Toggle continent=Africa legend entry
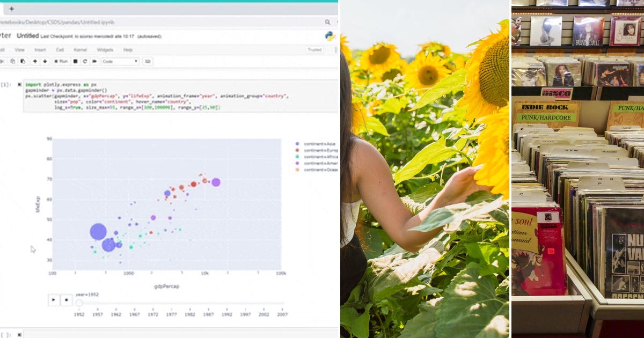Image resolution: width=644 pixels, height=338 pixels. coord(317,157)
